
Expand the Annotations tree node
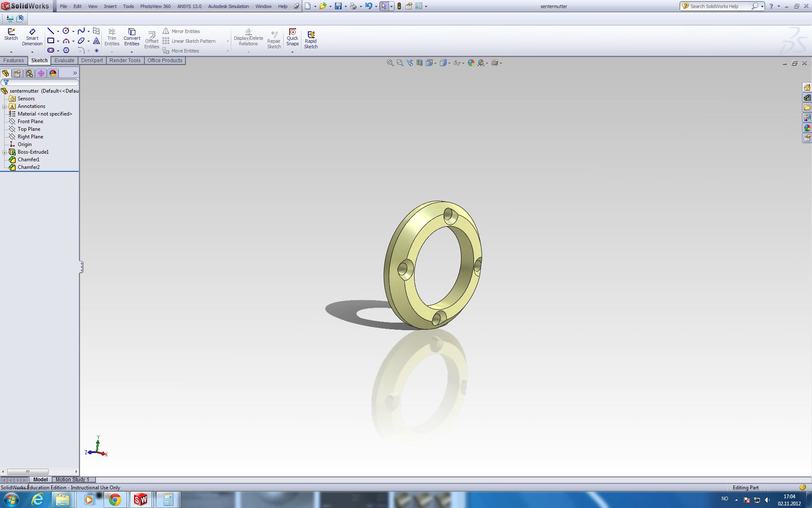[x=5, y=107]
